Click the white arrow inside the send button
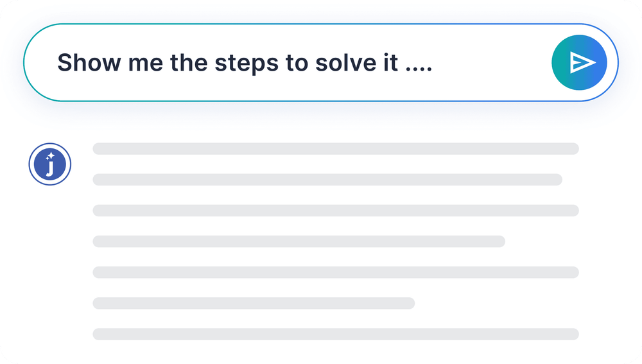Screen dimensions: 642x364 click(x=583, y=62)
